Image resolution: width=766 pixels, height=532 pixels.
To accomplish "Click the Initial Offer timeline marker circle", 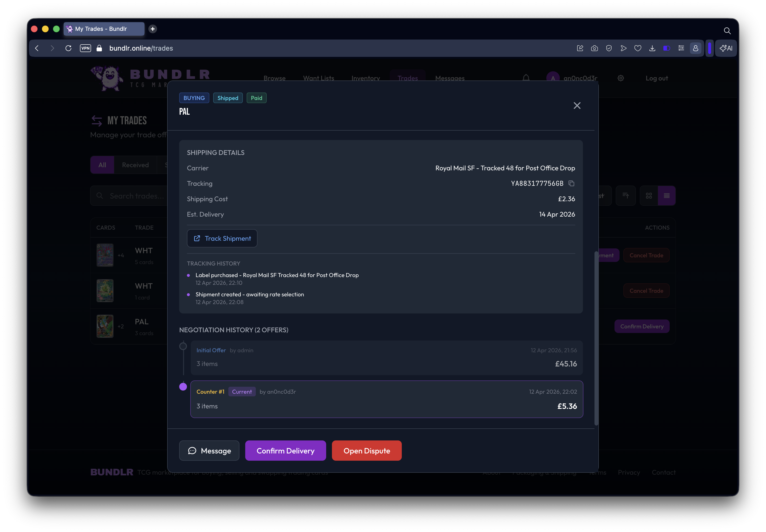I will tap(183, 346).
